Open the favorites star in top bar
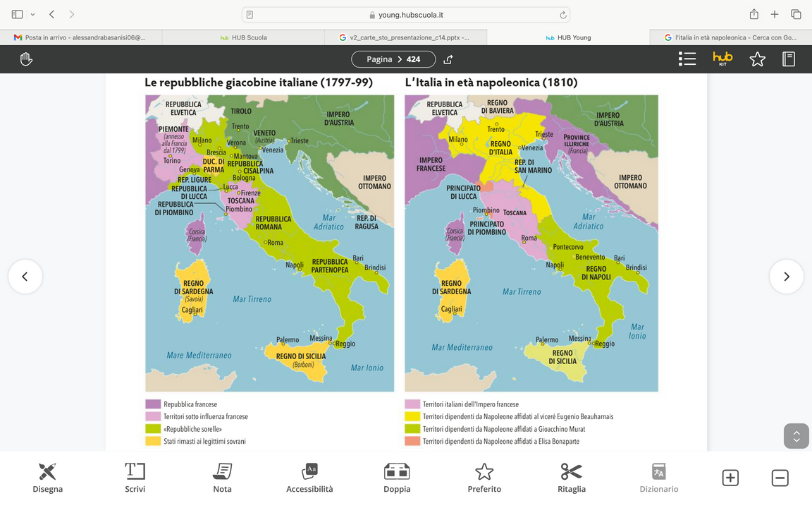The height and width of the screenshot is (508, 812). 757,59
